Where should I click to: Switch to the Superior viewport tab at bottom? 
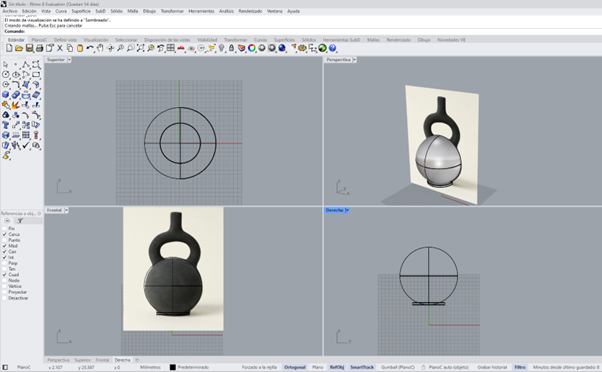click(83, 360)
